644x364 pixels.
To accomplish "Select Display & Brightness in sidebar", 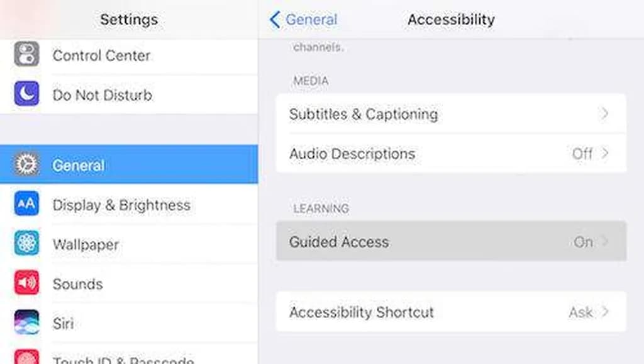I will pyautogui.click(x=121, y=205).
